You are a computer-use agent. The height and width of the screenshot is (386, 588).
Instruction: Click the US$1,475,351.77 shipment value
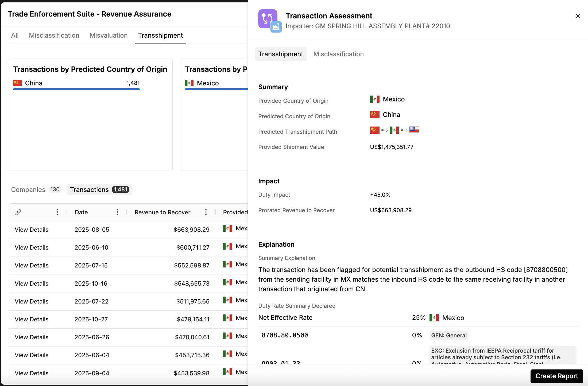click(x=392, y=147)
